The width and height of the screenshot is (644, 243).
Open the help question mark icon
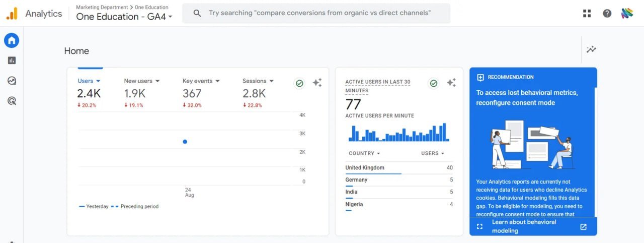(607, 14)
